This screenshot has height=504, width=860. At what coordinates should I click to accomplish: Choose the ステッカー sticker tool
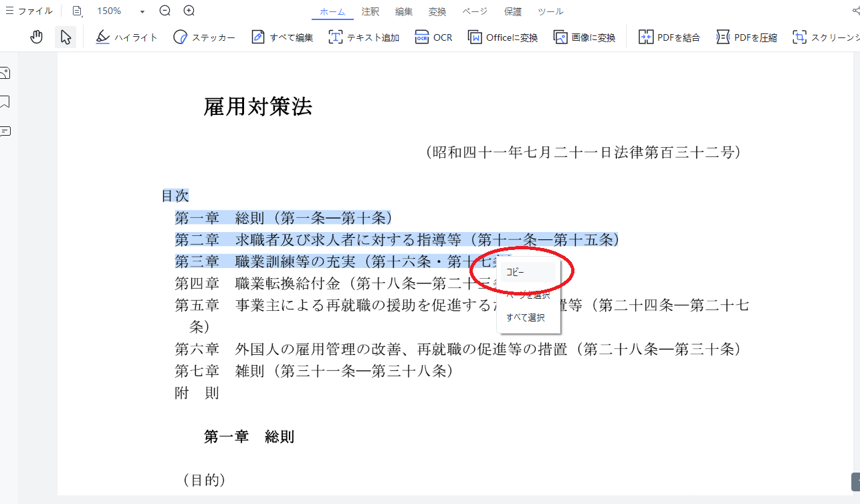tap(204, 37)
